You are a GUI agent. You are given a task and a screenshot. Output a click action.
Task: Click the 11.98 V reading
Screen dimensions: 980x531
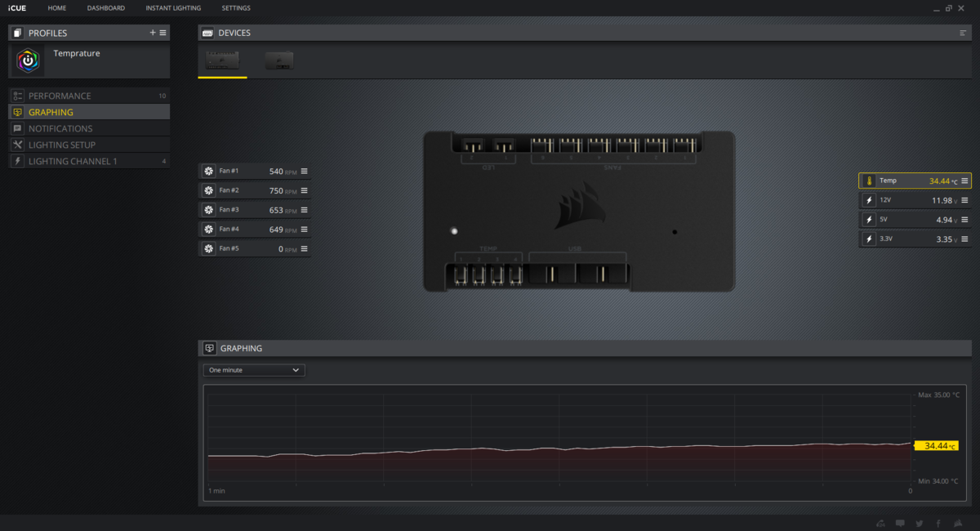pyautogui.click(x=945, y=201)
